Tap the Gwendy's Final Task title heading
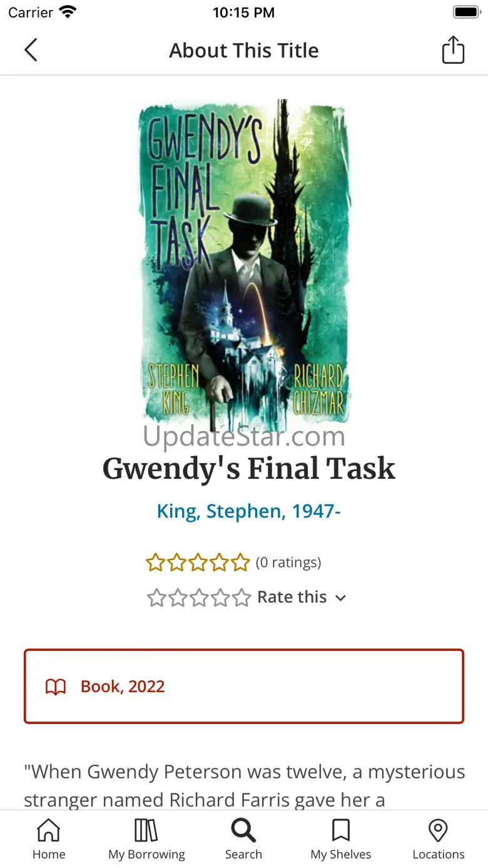This screenshot has width=488, height=868. [x=249, y=469]
